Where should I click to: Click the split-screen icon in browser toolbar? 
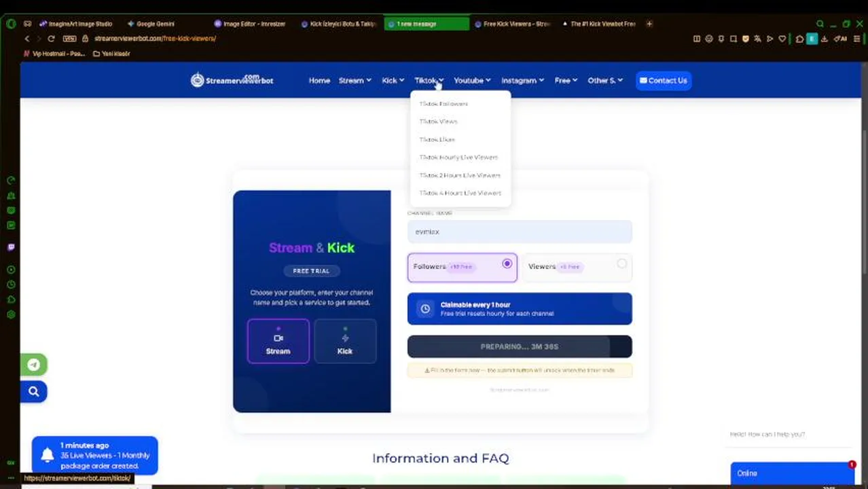tap(697, 39)
